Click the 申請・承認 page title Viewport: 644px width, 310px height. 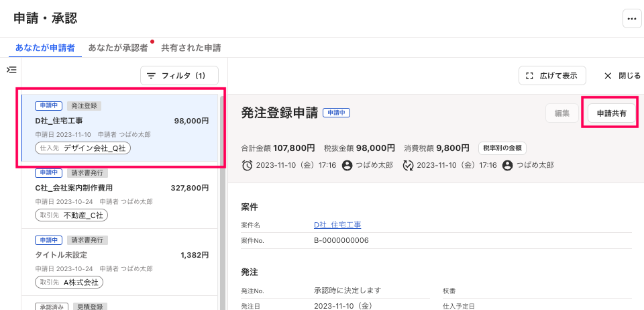[x=46, y=19]
